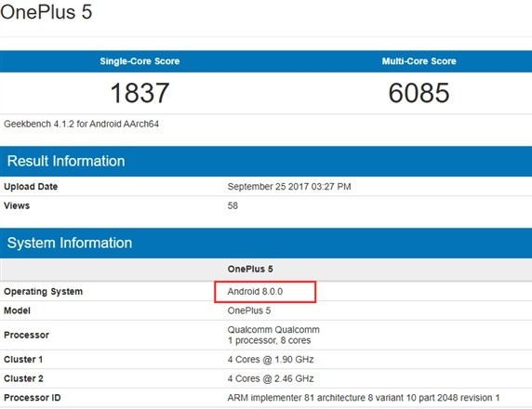Click the Result Information section header
The width and height of the screenshot is (532, 409).
pyautogui.click(x=66, y=161)
